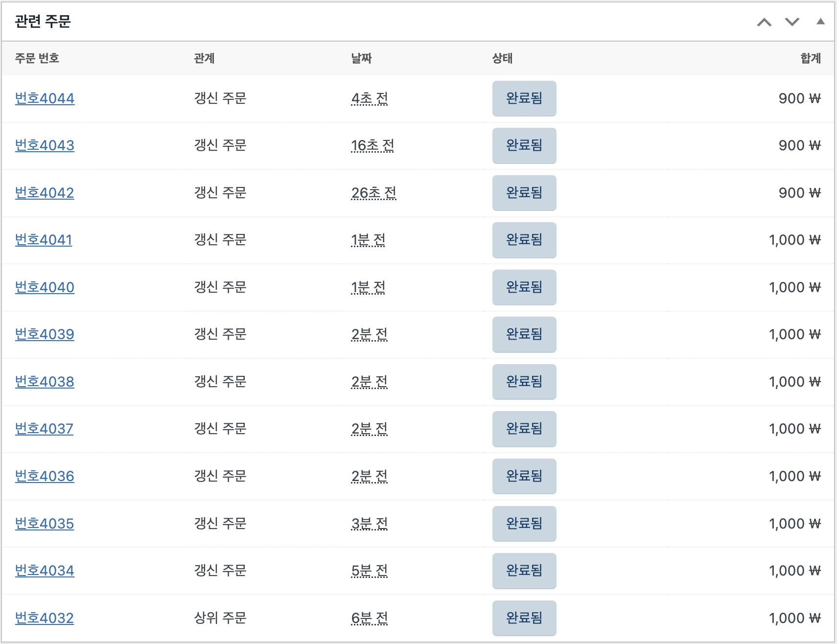The height and width of the screenshot is (644, 837).
Task: Collapse the 관련 주문 panel toggle triangle
Action: (x=820, y=22)
